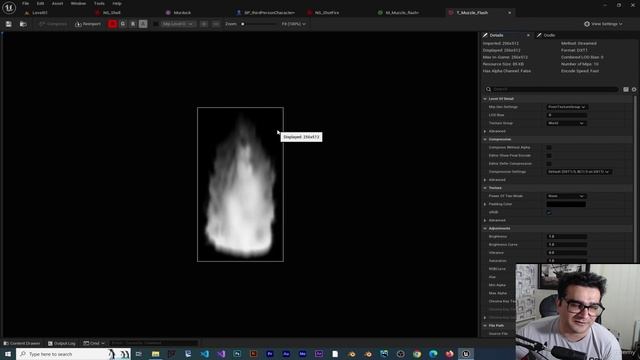Expand Advanced under Compression

coord(485,180)
